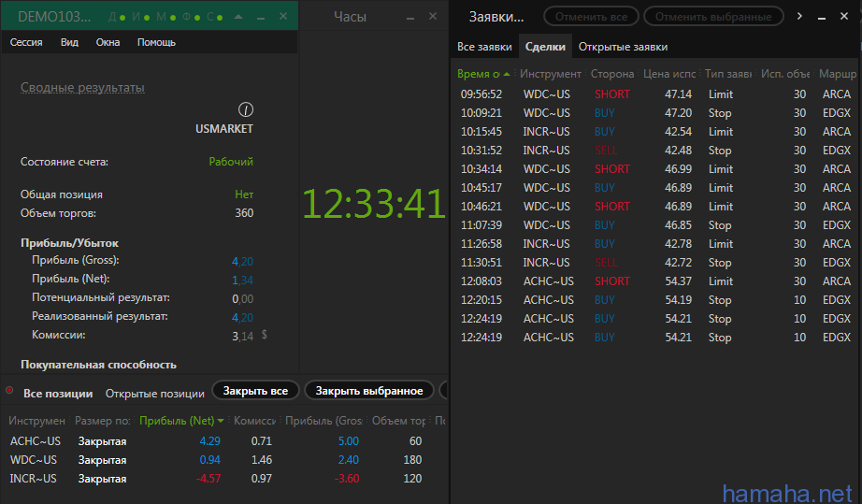Image resolution: width=862 pixels, height=504 pixels.
Task: Click red indicator dot beside Все позиции
Action: tap(9, 390)
